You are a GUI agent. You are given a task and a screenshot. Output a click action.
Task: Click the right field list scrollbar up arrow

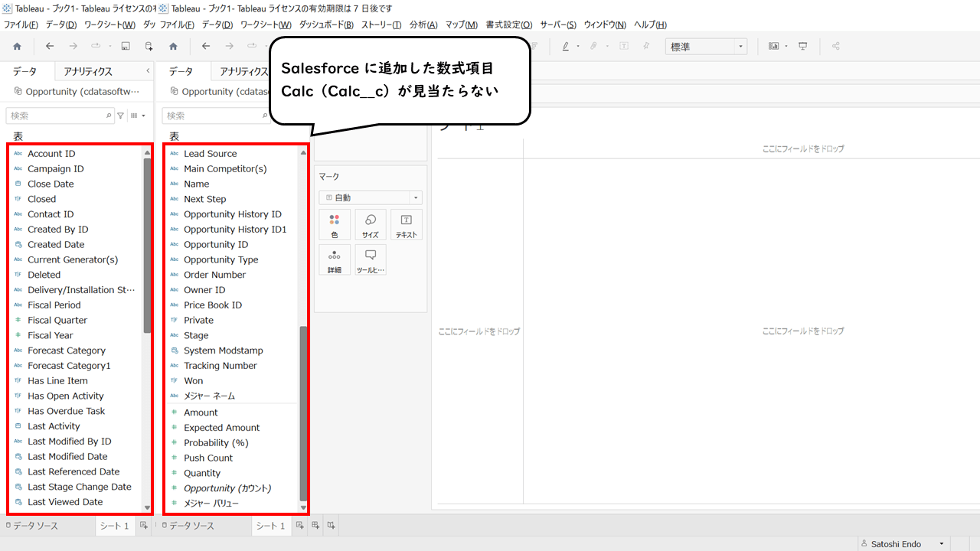[x=303, y=152]
